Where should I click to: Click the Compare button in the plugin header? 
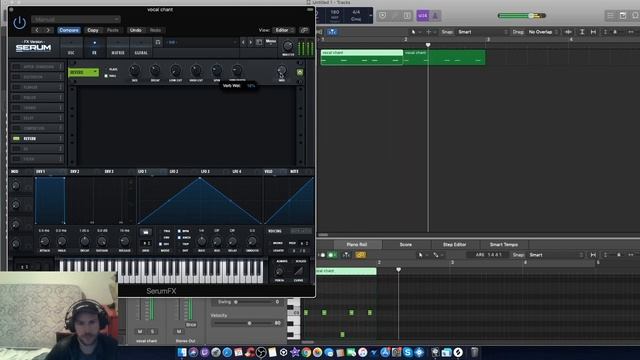(x=69, y=30)
